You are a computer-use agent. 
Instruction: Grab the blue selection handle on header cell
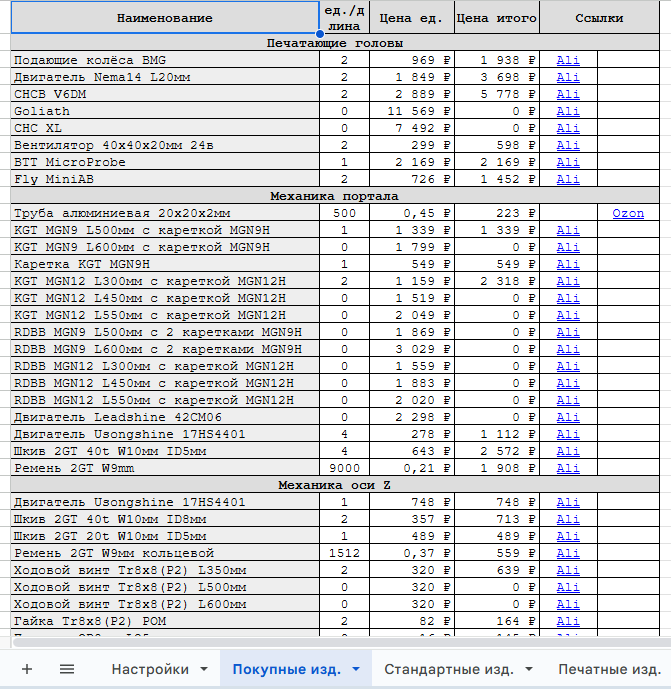319,33
